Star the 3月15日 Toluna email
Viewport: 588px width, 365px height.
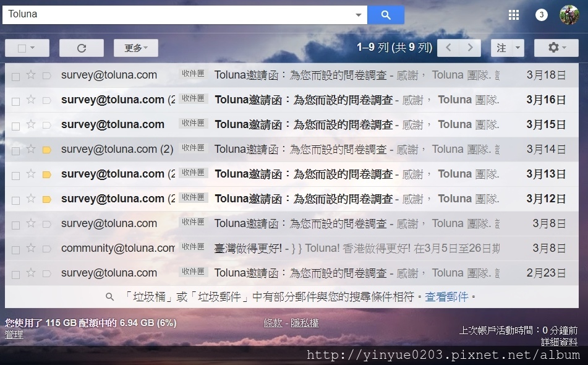(31, 124)
